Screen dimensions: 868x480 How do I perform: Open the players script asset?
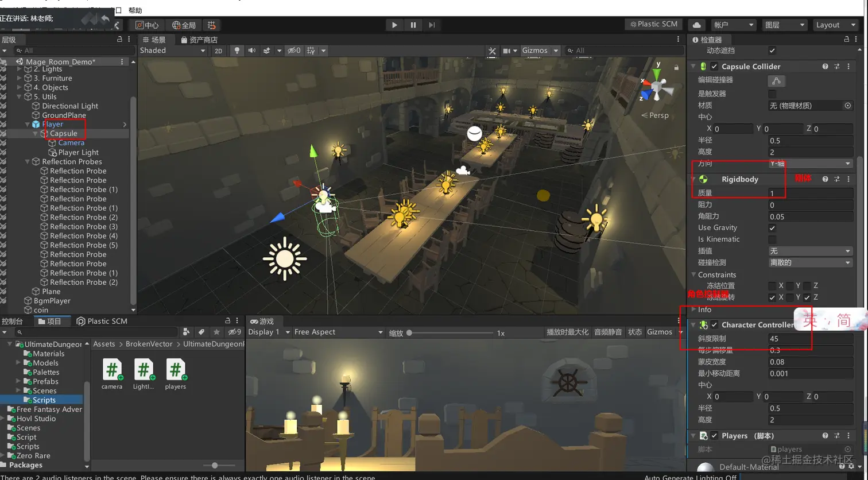(x=175, y=374)
